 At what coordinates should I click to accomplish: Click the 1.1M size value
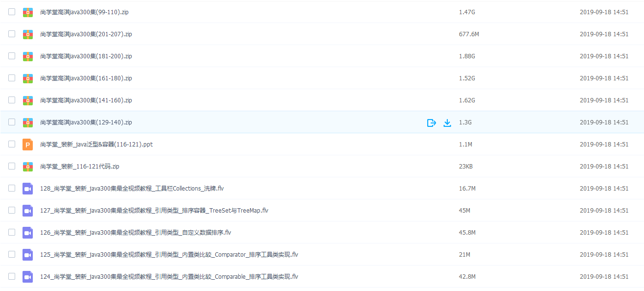click(465, 145)
